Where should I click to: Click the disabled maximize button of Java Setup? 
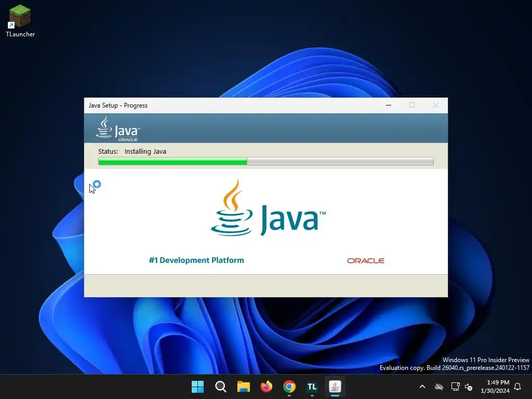pos(412,105)
